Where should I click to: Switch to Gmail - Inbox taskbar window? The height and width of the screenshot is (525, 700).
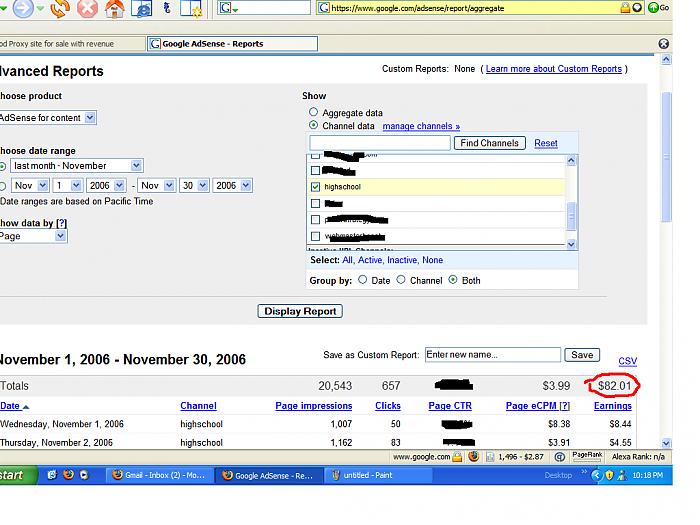(160, 475)
